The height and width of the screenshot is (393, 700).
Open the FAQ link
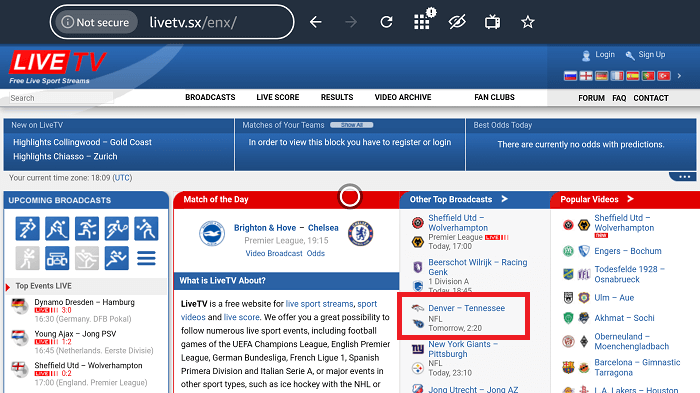pos(619,98)
